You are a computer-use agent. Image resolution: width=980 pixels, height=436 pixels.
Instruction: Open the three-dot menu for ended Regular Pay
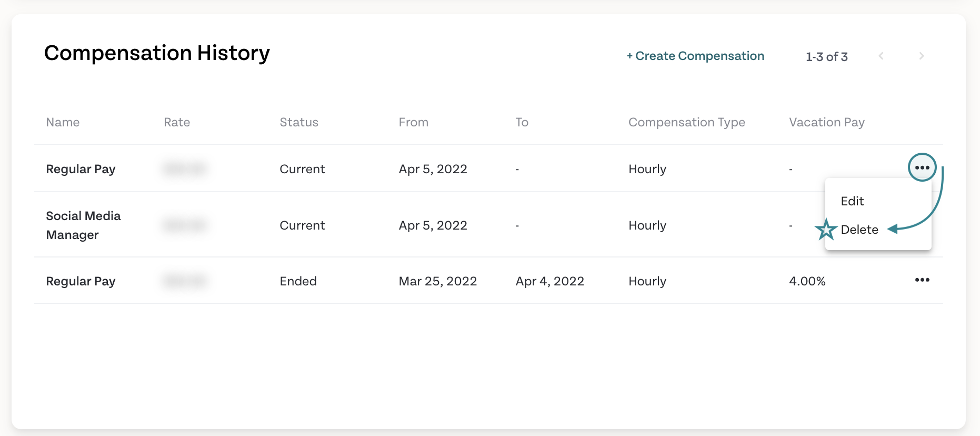tap(922, 280)
